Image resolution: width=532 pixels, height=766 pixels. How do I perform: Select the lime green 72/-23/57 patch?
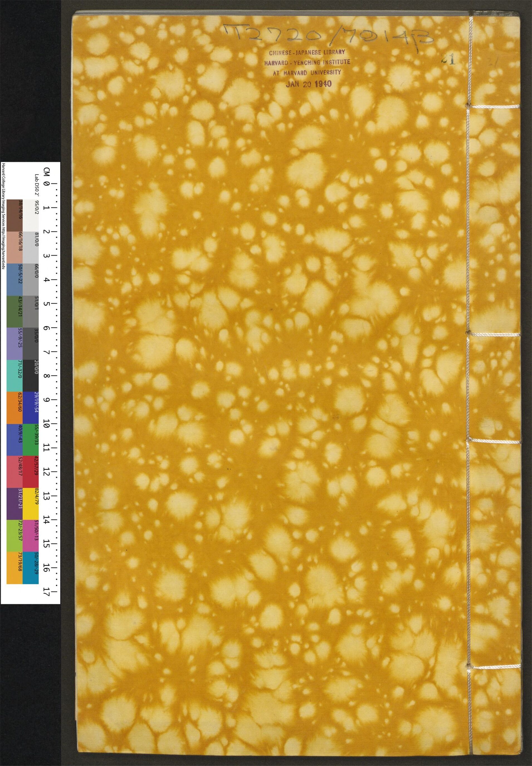click(x=15, y=535)
